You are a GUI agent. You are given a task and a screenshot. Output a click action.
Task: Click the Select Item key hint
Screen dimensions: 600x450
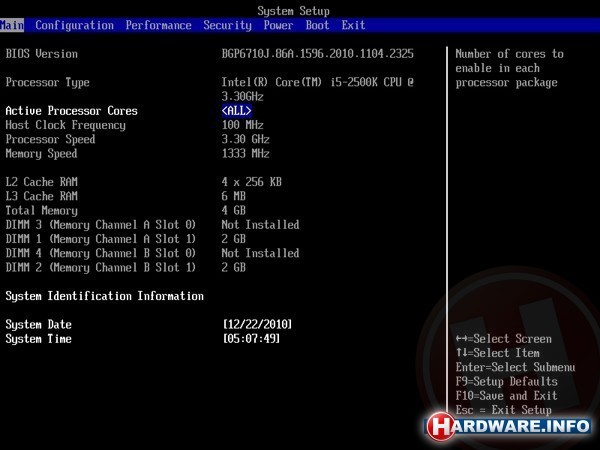coord(497,353)
